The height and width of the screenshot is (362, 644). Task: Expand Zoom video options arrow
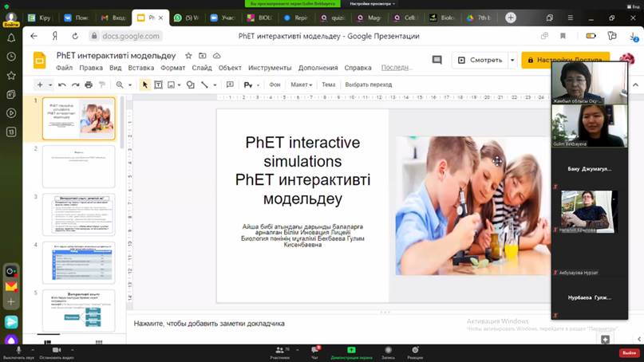(x=73, y=350)
